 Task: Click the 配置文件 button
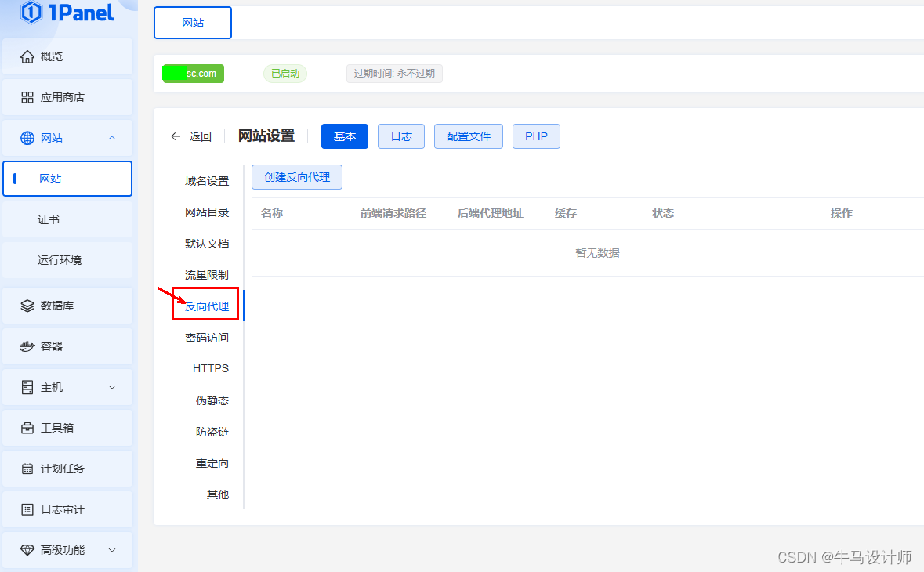tap(468, 136)
